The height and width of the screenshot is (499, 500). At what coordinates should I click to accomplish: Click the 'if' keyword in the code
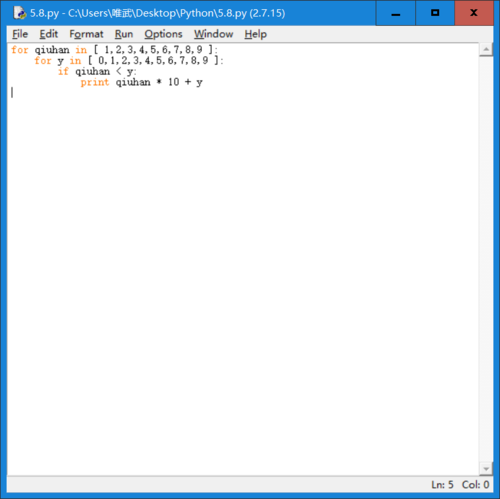point(63,71)
